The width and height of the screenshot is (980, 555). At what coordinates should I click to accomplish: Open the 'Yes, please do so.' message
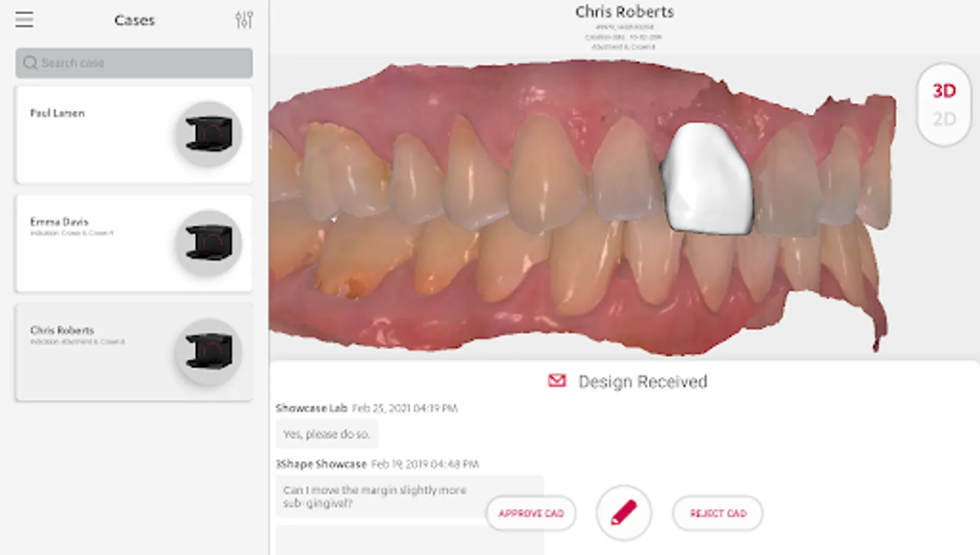point(327,434)
